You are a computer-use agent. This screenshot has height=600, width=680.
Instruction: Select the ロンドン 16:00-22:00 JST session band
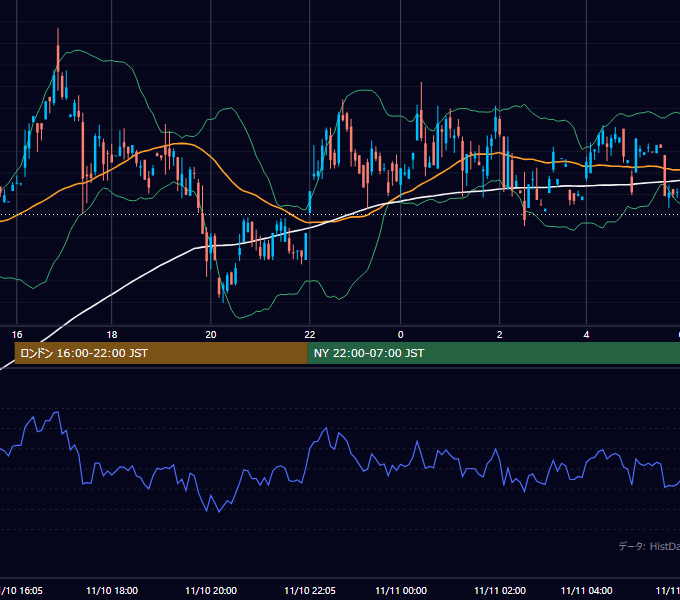[161, 353]
